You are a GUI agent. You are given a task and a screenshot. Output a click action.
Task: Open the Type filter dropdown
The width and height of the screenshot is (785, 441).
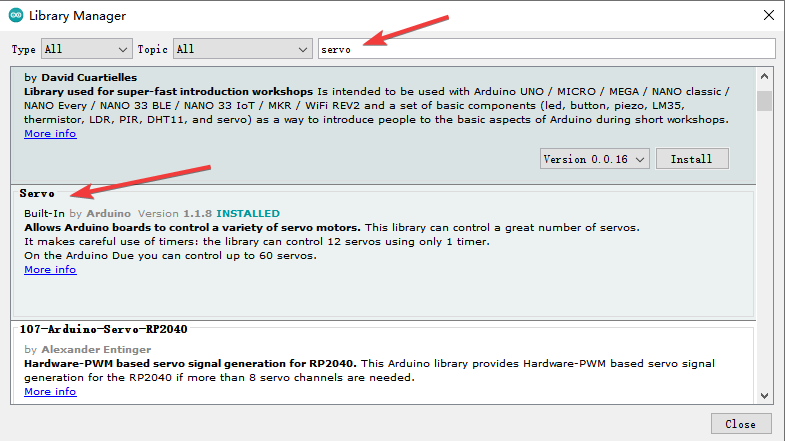[x=87, y=49]
